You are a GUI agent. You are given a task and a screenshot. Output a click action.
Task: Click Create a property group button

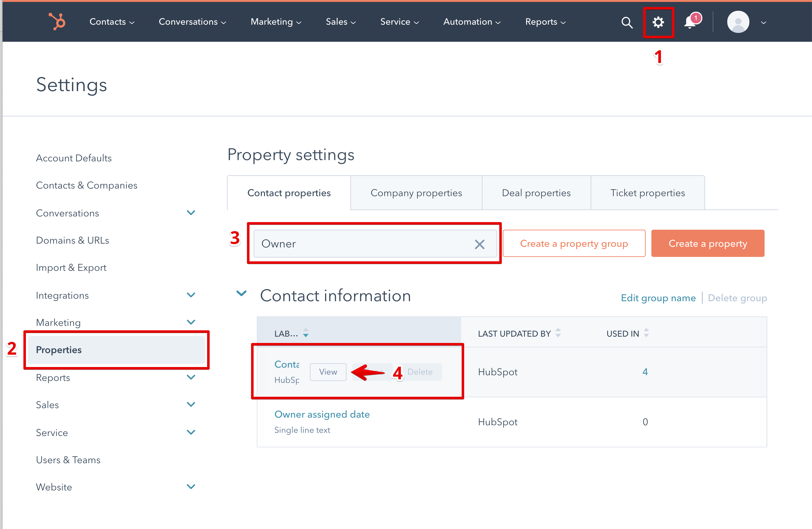point(574,243)
